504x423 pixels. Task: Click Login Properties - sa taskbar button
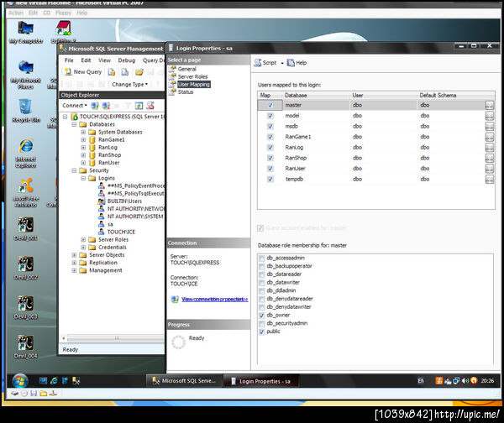coord(261,381)
